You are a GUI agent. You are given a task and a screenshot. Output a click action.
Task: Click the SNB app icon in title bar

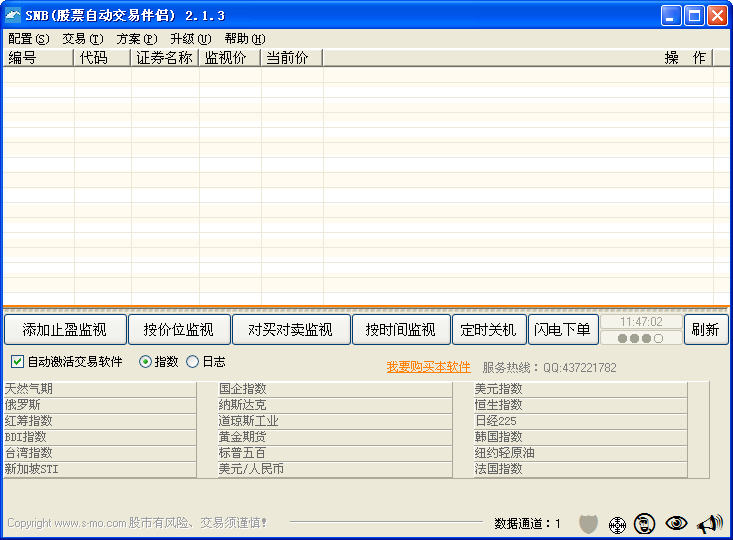tap(13, 15)
